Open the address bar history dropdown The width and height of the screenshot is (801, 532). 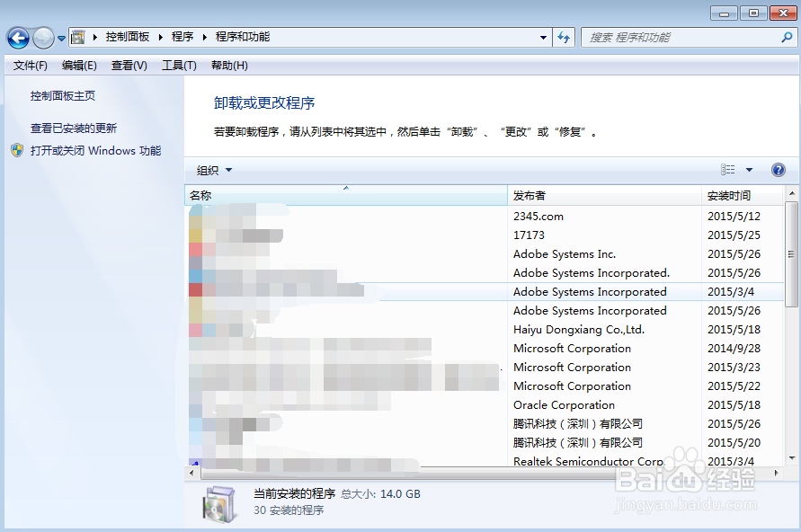543,37
